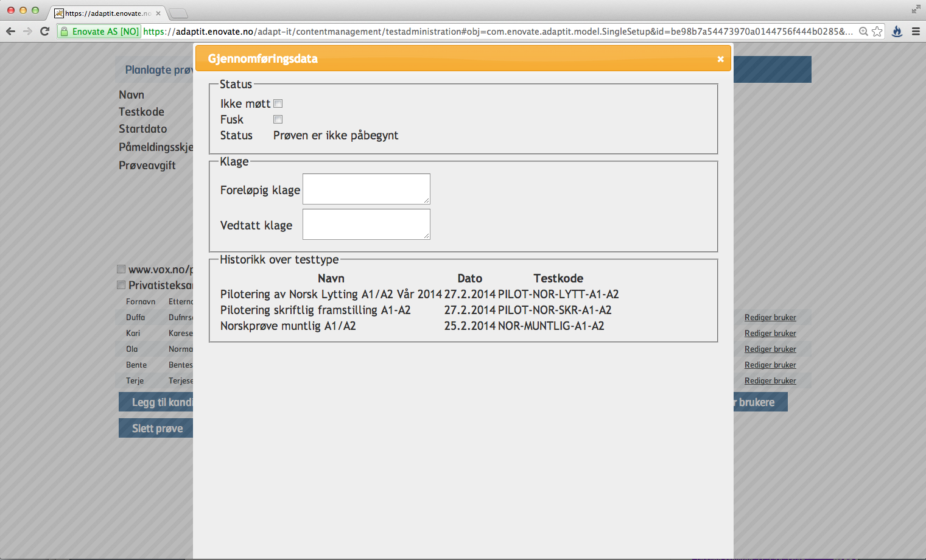The image size is (926, 560).
Task: Click Rediger bruker link on the Bente row
Action: [x=770, y=365]
